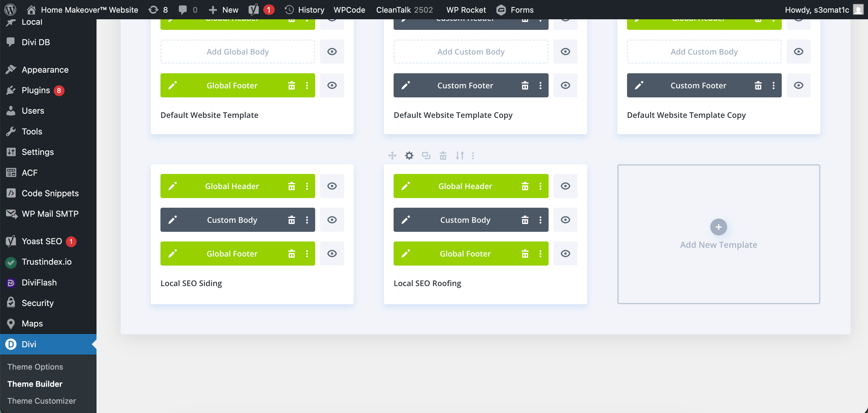Open three-dot menu above Local SEO Roofing

(x=473, y=156)
